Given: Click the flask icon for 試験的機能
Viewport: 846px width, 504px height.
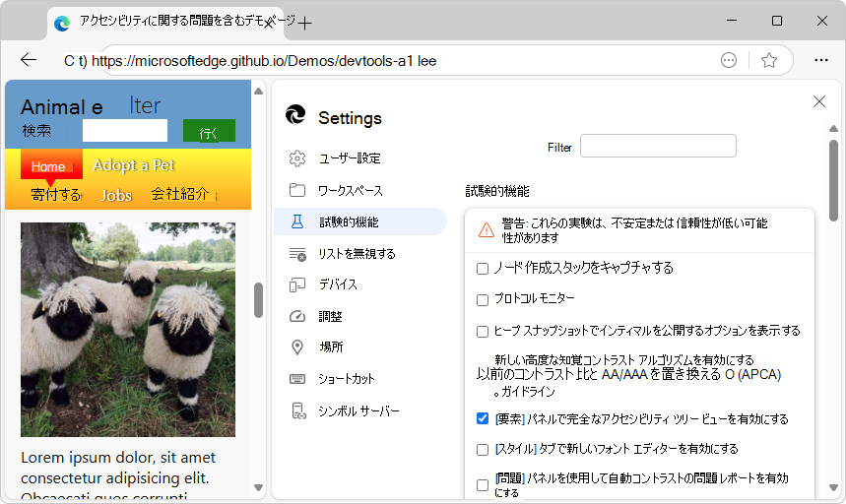Looking at the screenshot, I should (x=297, y=221).
